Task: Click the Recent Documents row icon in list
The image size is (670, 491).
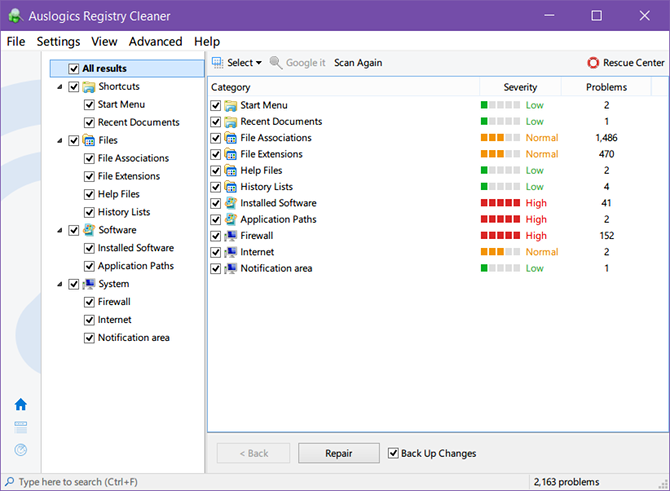Action: [231, 122]
